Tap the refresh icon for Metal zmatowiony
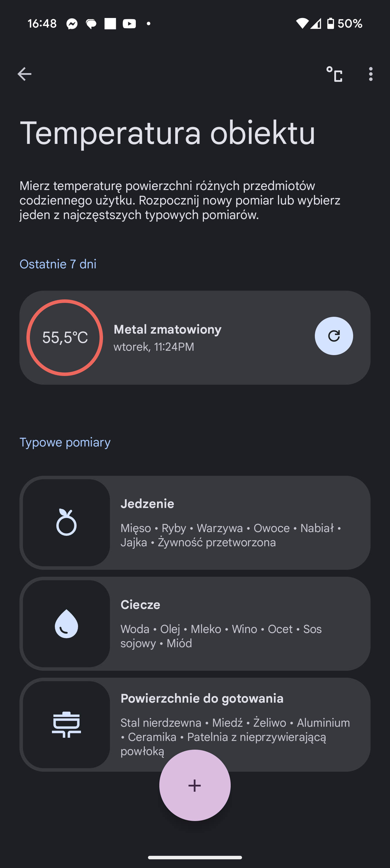Viewport: 390px width, 868px height. [x=334, y=336]
